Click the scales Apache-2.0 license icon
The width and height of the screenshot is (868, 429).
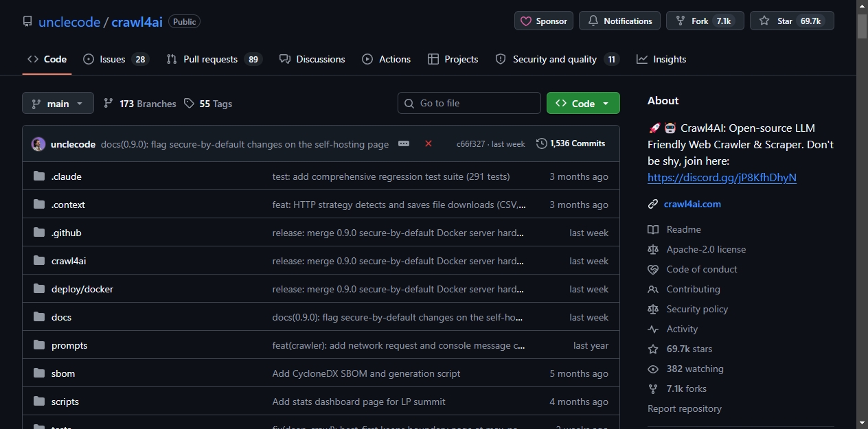(653, 249)
